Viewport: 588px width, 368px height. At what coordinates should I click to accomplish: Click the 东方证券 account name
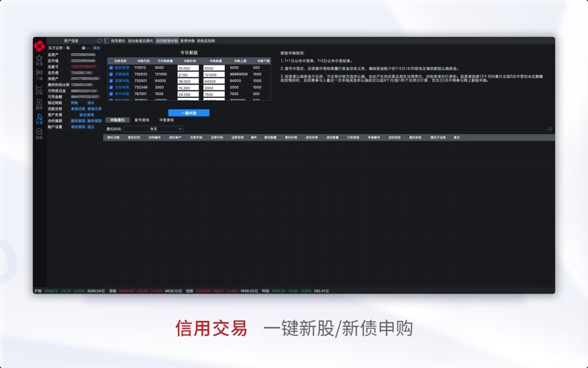(59, 48)
